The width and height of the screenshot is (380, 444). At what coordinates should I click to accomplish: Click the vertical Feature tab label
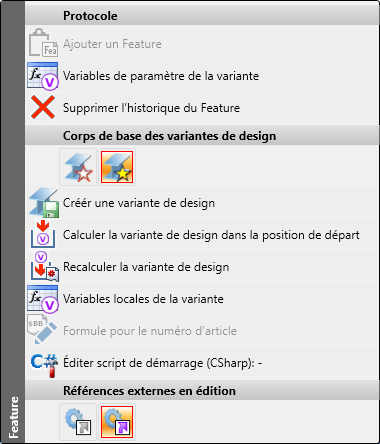click(13, 417)
